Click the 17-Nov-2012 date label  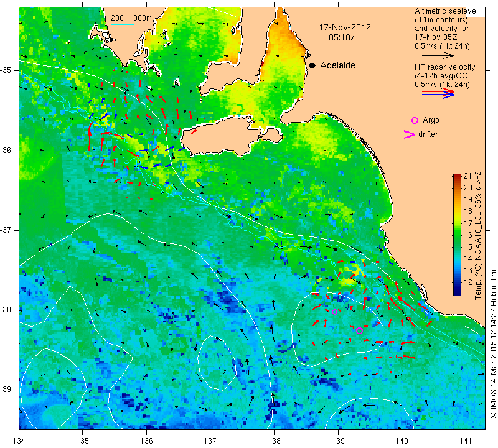coord(345,27)
